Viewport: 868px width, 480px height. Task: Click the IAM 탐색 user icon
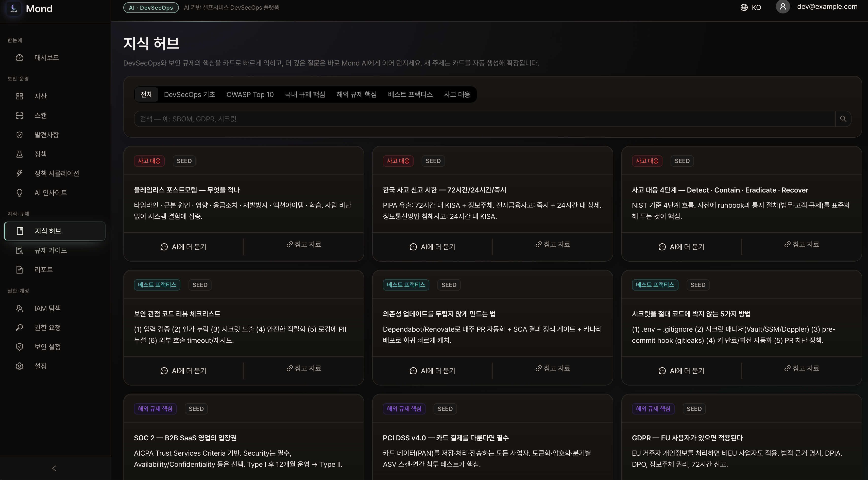point(20,308)
